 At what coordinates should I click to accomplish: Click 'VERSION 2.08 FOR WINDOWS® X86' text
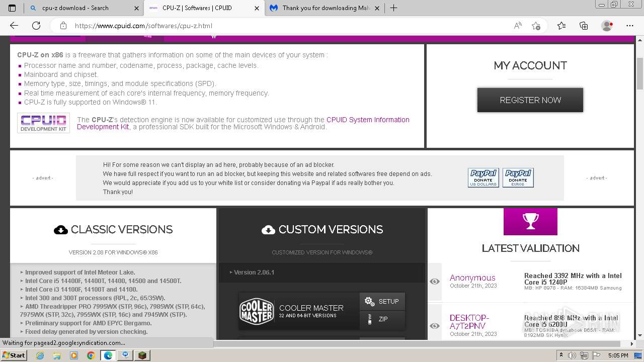click(x=113, y=252)
